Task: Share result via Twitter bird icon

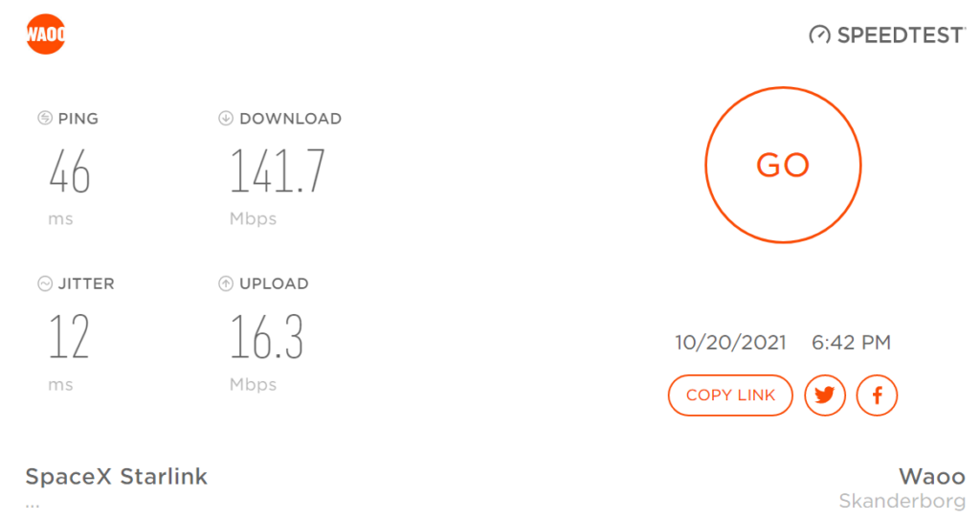Action: 824,396
